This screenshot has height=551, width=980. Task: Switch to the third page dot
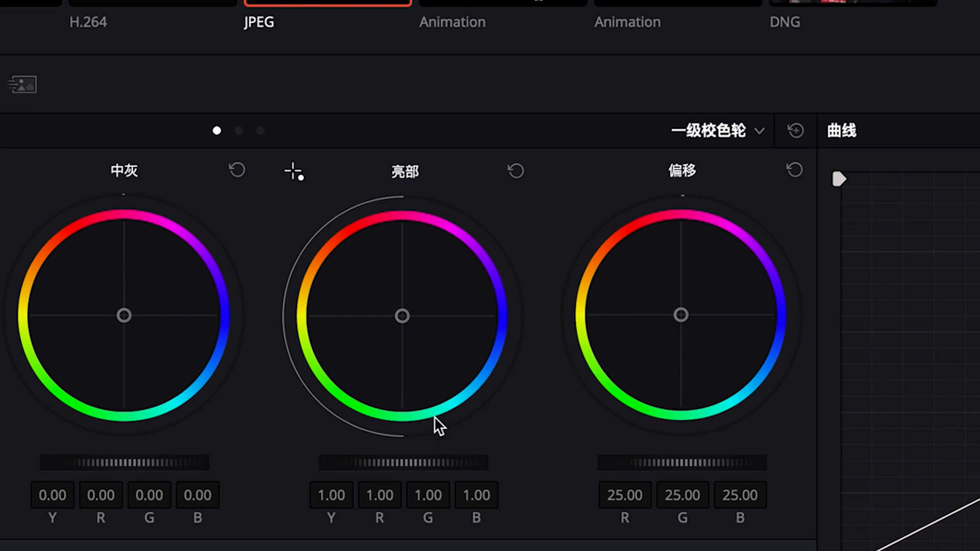(x=260, y=131)
